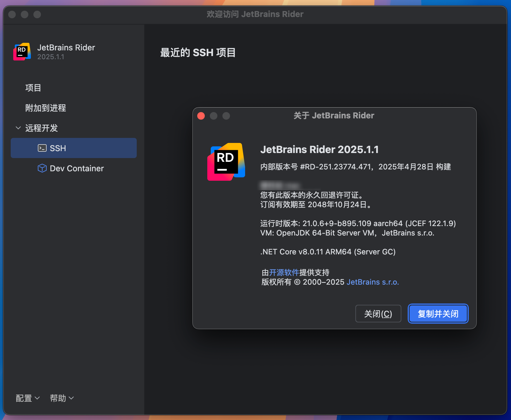This screenshot has width=511, height=420.
Task: Click the Dev Container cube icon
Action: [42, 168]
